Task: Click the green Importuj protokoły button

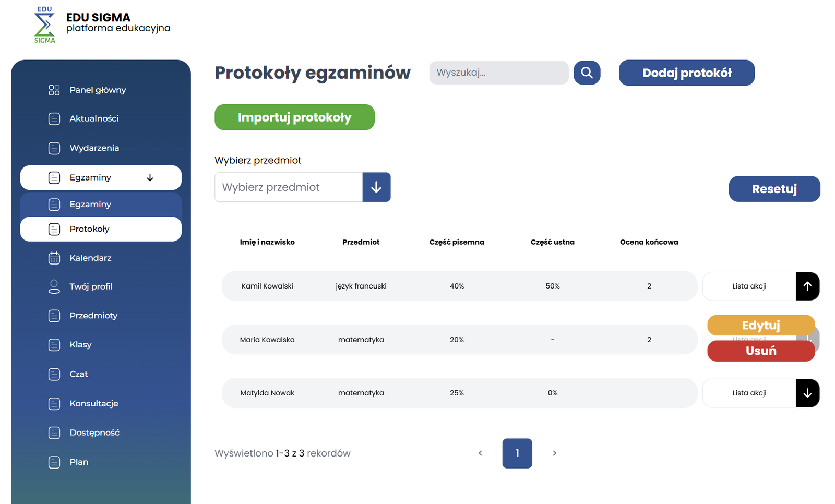Action: 294,117
